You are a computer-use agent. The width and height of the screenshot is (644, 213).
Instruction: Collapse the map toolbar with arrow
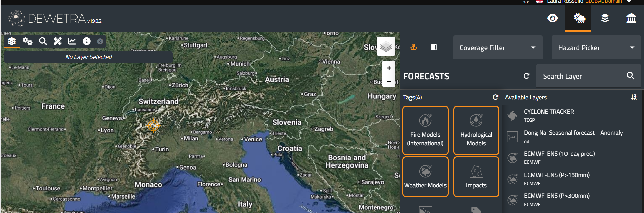pyautogui.click(x=100, y=41)
